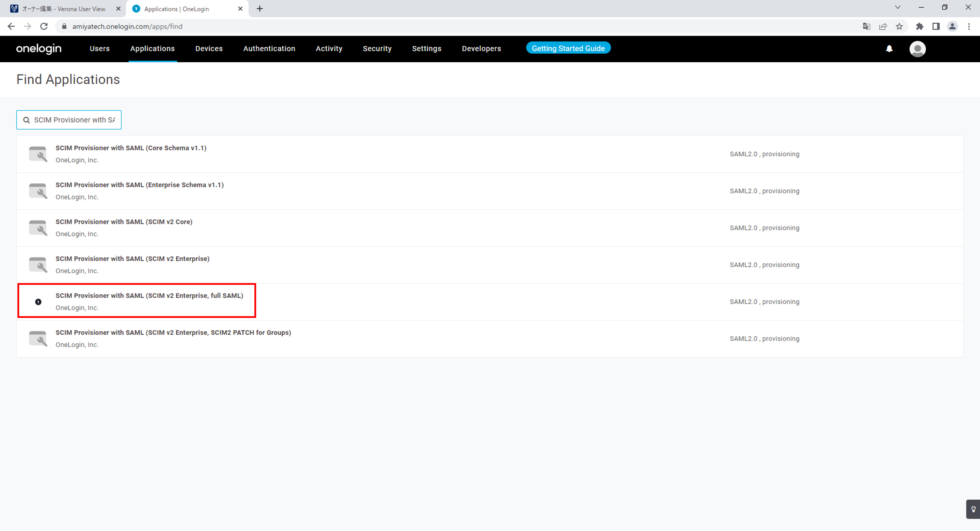Click the search magnifier icon

point(26,120)
